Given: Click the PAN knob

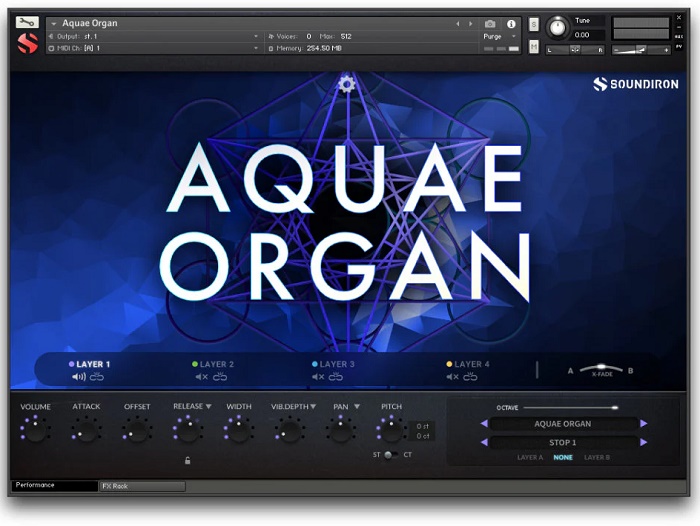Looking at the screenshot, I should coord(340,430).
